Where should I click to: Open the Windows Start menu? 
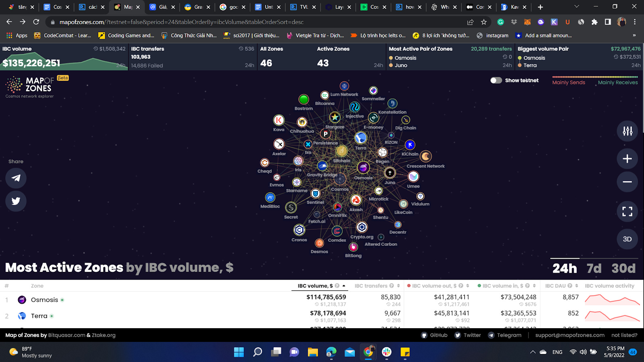click(239, 352)
